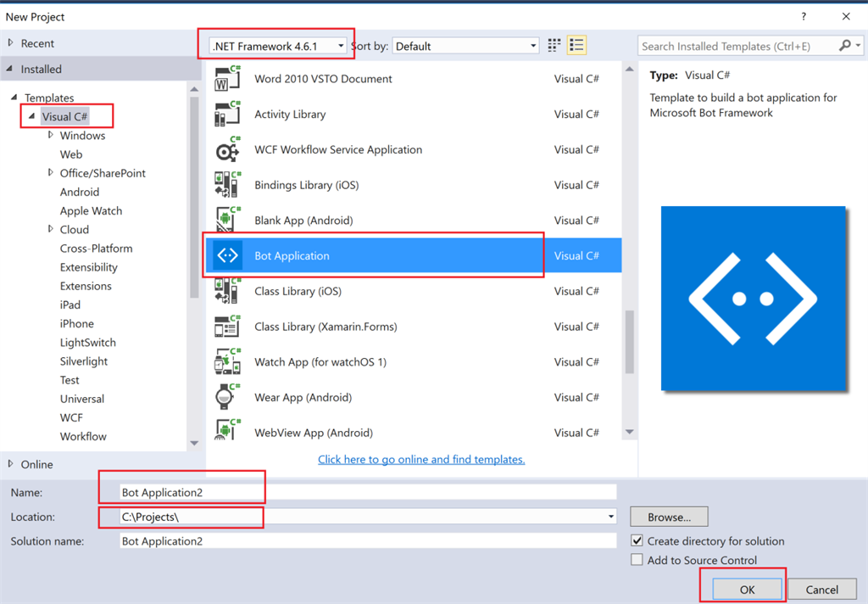
Task: Select the Bot Application template name
Action: click(x=292, y=255)
